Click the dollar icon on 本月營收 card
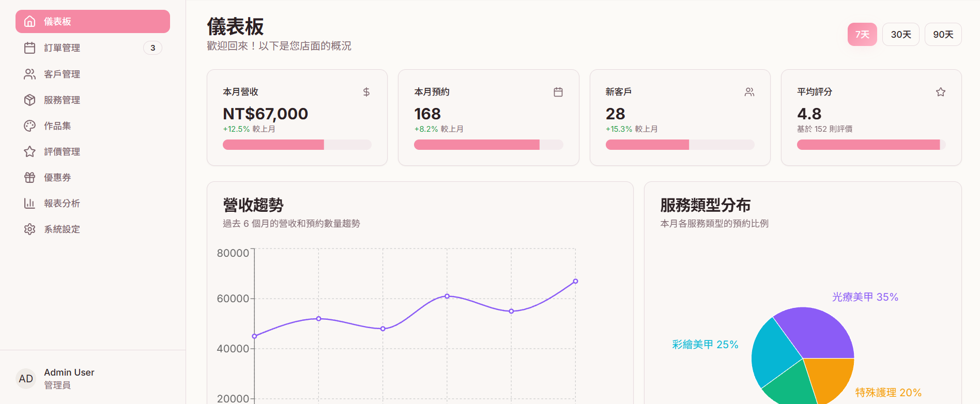Image resolution: width=980 pixels, height=404 pixels. (x=366, y=92)
